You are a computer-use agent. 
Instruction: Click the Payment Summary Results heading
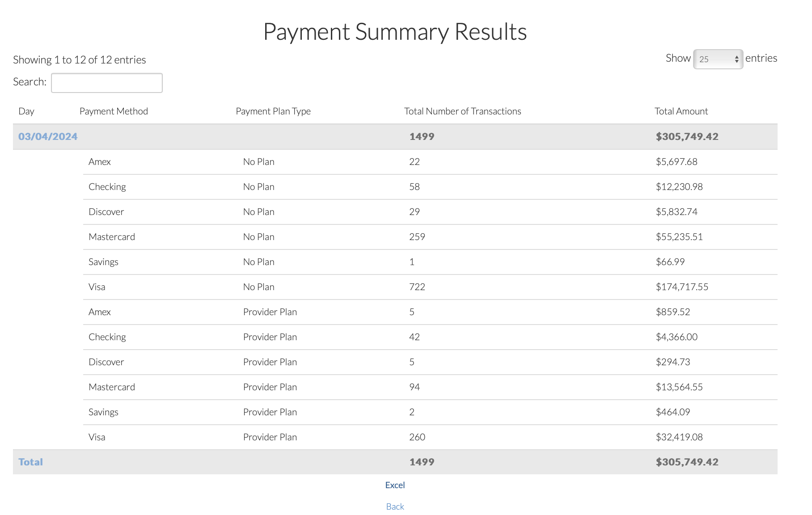pyautogui.click(x=395, y=32)
